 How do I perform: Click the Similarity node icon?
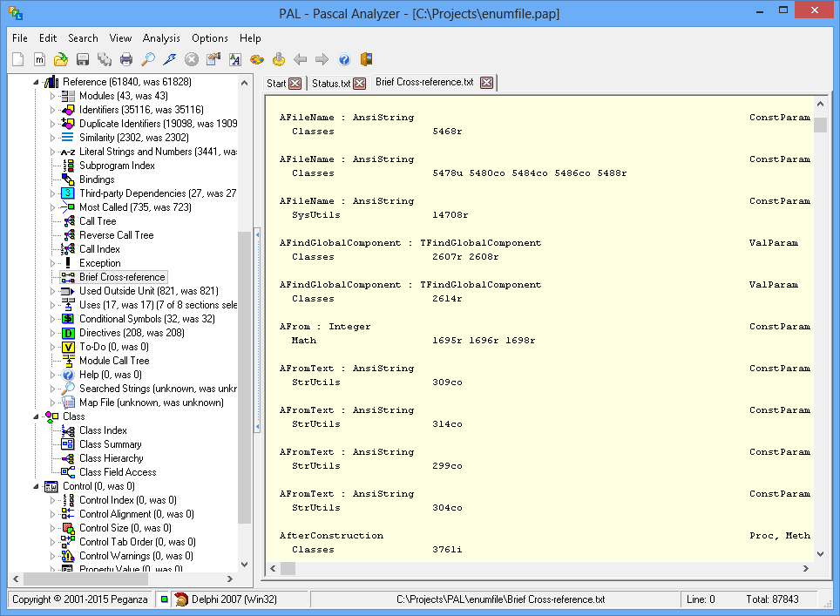(x=68, y=138)
